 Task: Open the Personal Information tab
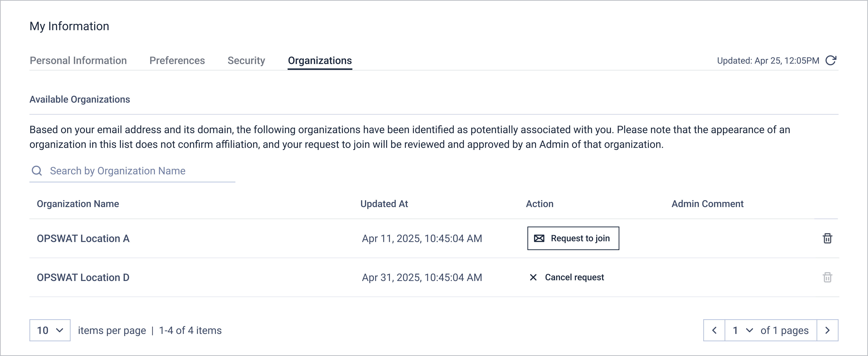click(x=78, y=61)
